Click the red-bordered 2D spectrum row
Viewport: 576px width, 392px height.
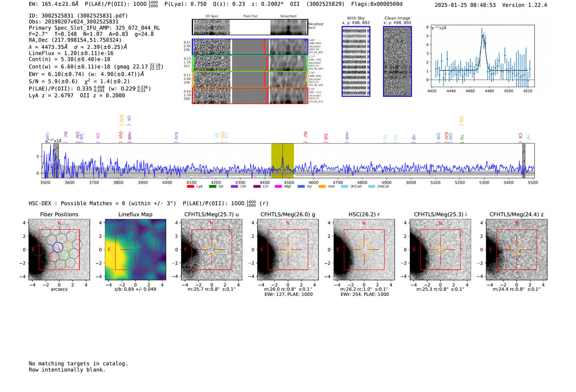tap(250, 95)
